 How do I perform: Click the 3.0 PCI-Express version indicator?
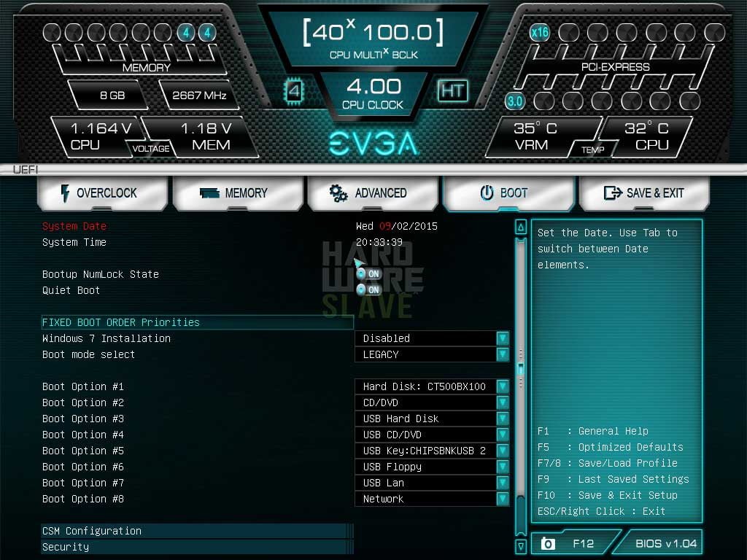point(514,101)
